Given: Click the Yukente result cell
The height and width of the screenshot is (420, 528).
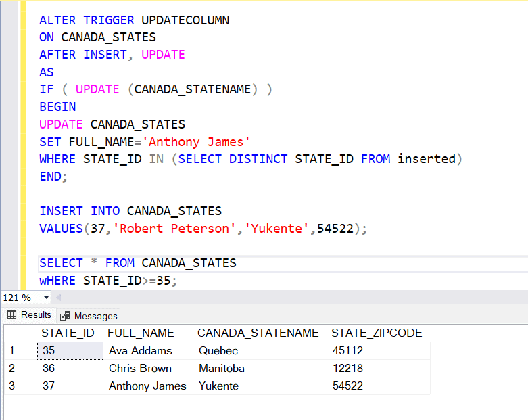Looking at the screenshot, I should coord(260,386).
